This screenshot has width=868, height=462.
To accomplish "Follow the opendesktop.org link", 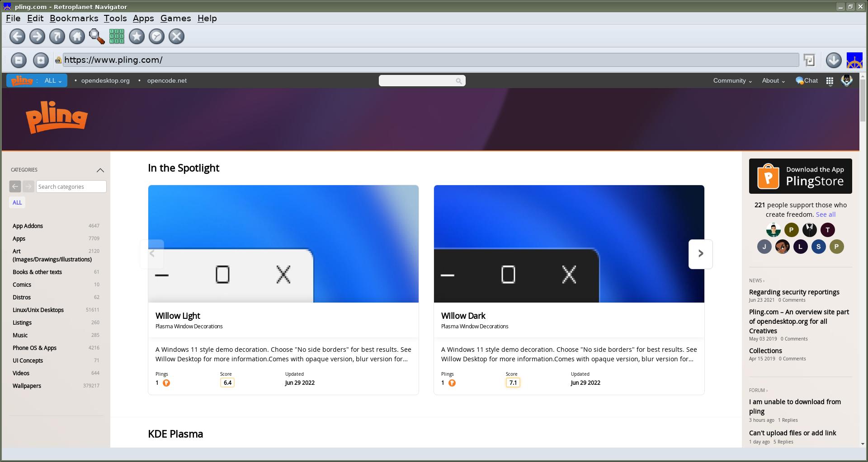I will [x=105, y=80].
